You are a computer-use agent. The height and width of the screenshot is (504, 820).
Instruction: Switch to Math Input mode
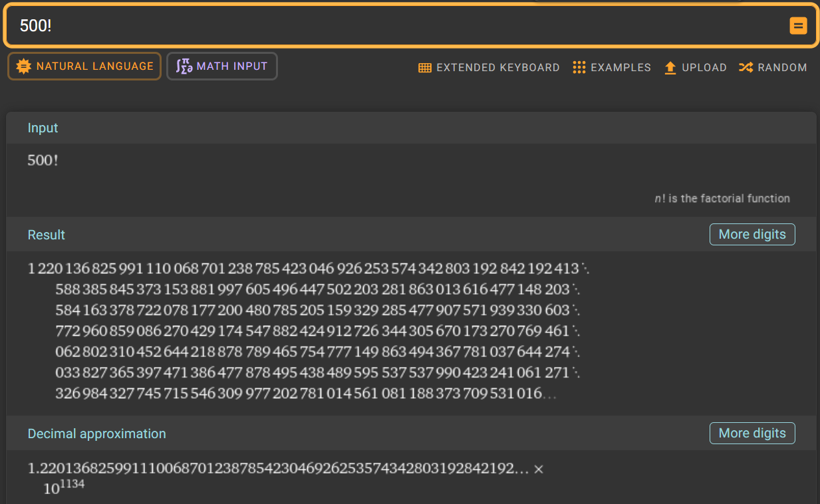(x=222, y=66)
